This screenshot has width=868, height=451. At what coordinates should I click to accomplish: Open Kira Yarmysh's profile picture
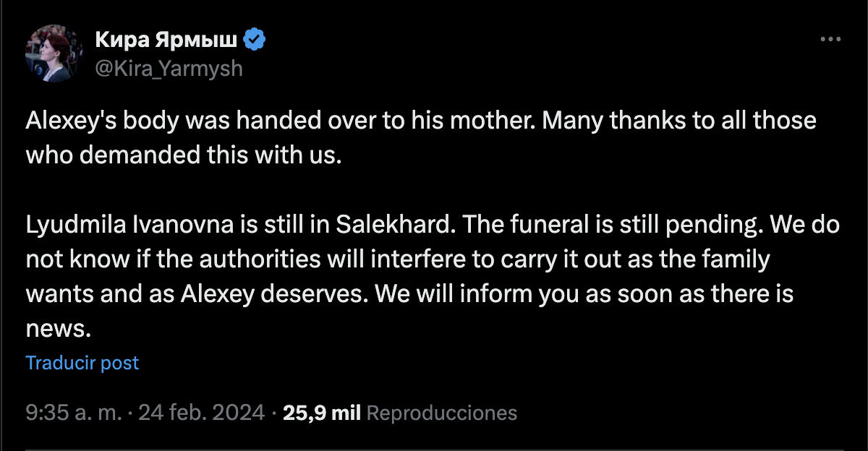(x=53, y=53)
